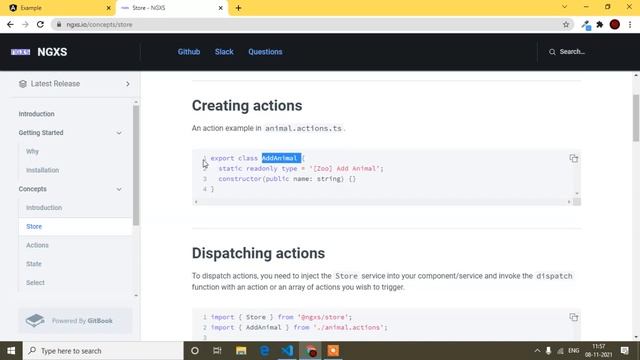Screen dimensions: 640x360
Task: Open notification center icon
Action: [x=624, y=351]
